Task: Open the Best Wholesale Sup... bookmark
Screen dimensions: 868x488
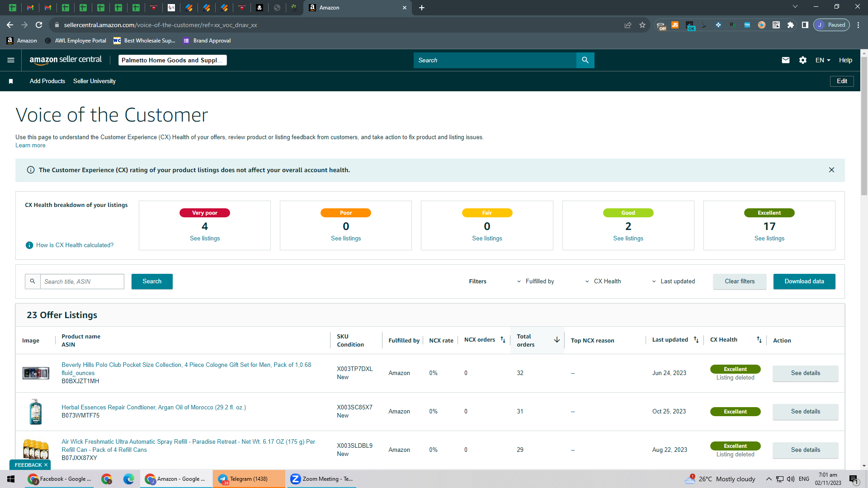Action: [x=144, y=41]
